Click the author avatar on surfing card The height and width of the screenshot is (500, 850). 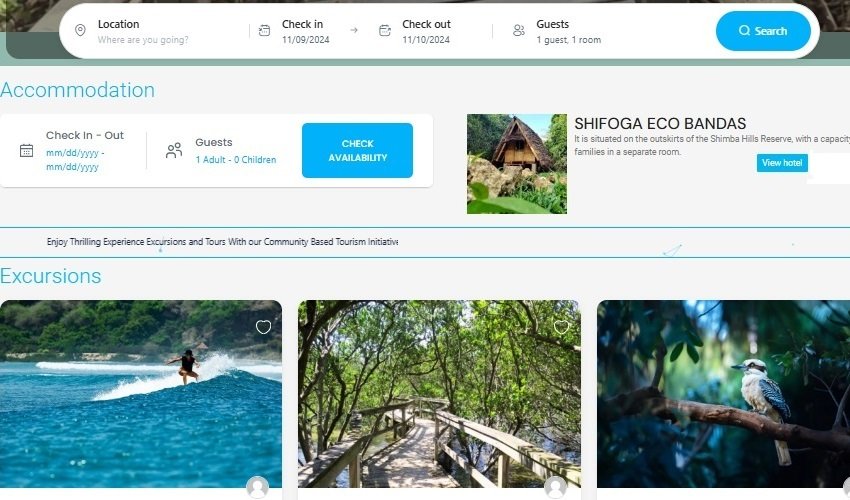pos(257,487)
